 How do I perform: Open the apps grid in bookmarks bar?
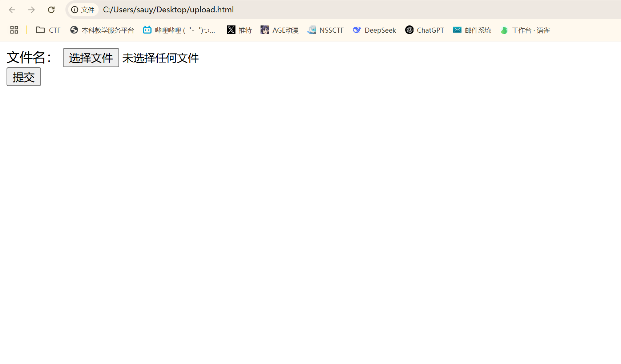tap(14, 30)
